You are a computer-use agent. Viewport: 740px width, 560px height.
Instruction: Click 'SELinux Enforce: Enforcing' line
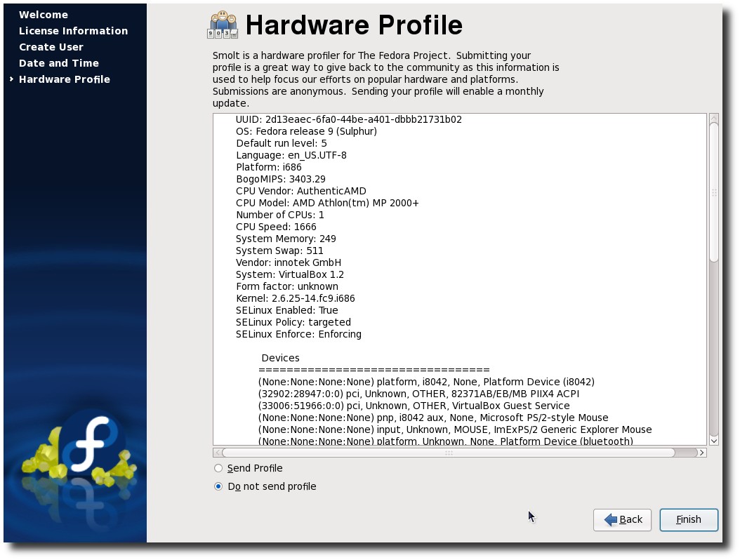click(298, 334)
